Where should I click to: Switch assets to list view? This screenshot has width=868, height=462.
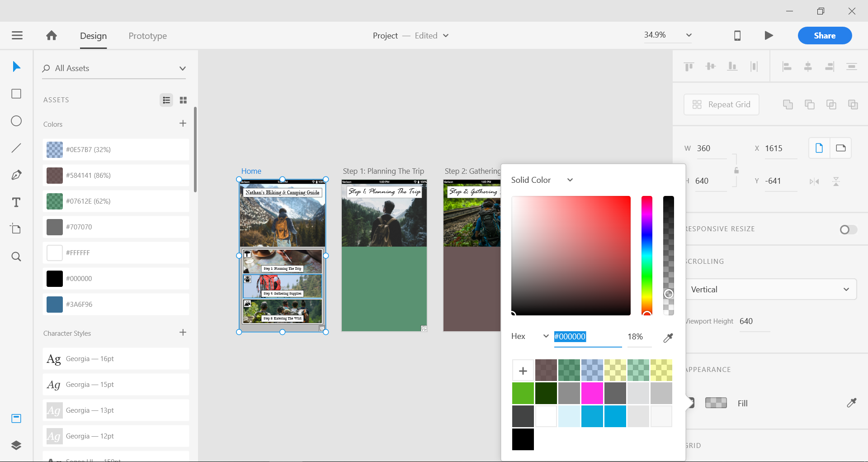click(x=166, y=100)
